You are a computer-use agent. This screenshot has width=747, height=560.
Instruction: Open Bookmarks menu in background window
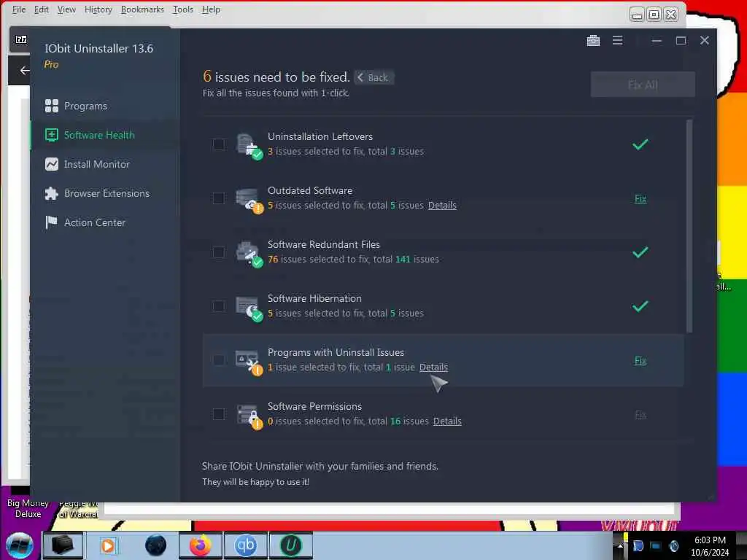(x=142, y=9)
